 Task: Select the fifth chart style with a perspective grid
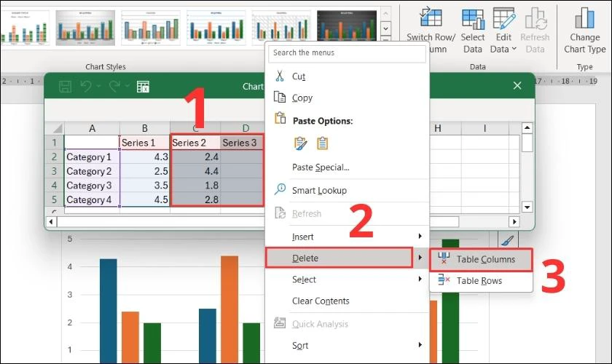[281, 28]
